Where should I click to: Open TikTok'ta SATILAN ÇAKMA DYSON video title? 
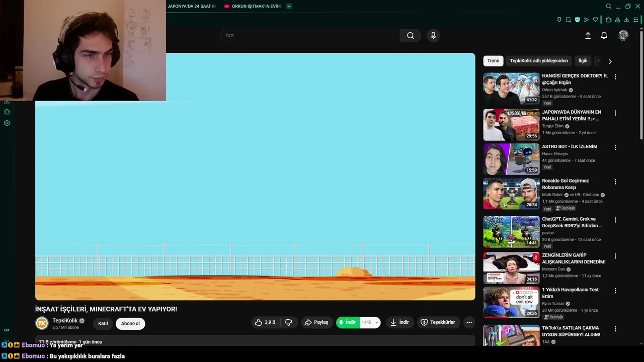pyautogui.click(x=571, y=331)
